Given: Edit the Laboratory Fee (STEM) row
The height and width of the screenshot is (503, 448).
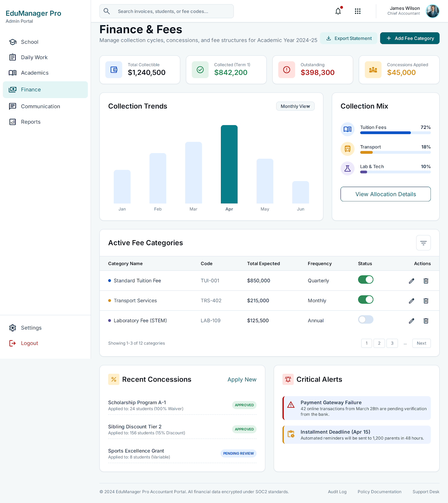Looking at the screenshot, I should pos(412,321).
